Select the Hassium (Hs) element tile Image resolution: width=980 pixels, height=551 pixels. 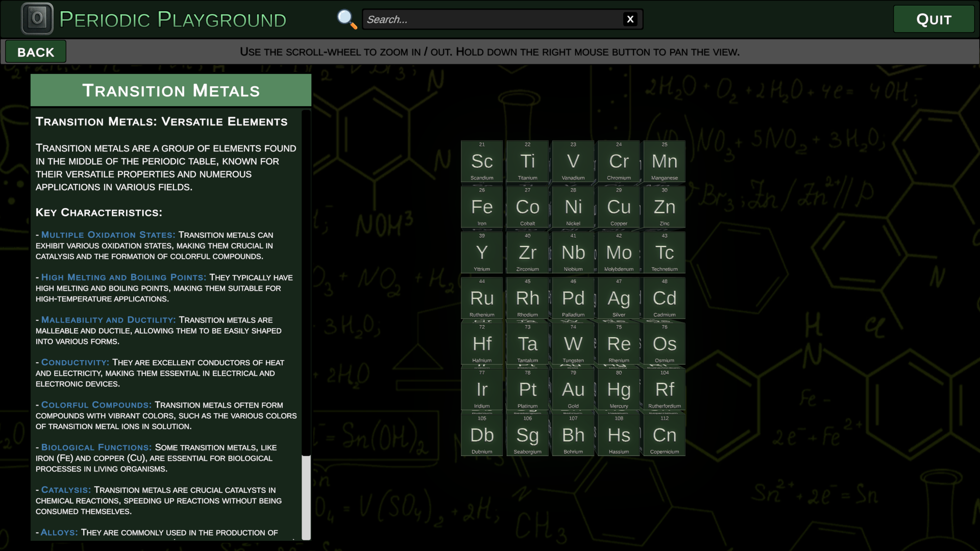619,435
